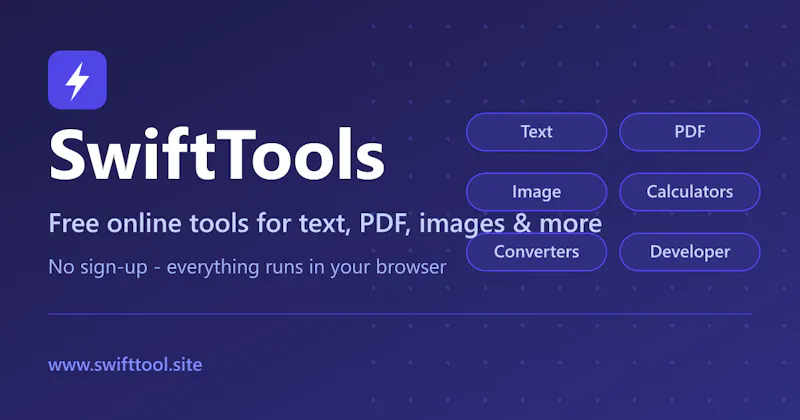This screenshot has height=420, width=800.
Task: Click the SwiftTools lightning bolt logo icon
Action: pos(77,80)
